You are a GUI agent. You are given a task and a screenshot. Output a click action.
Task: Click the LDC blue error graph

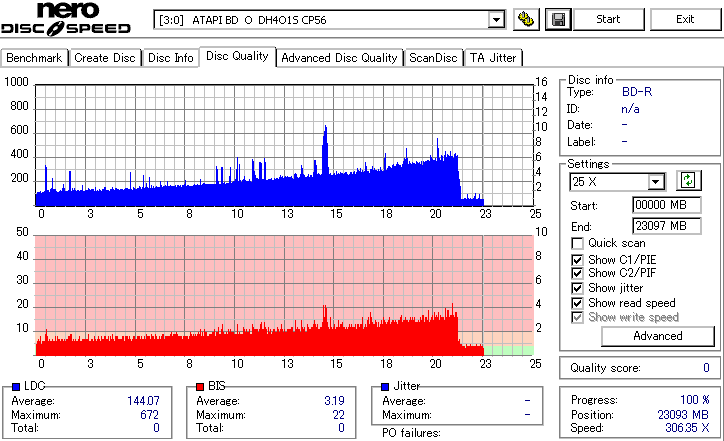(284, 145)
